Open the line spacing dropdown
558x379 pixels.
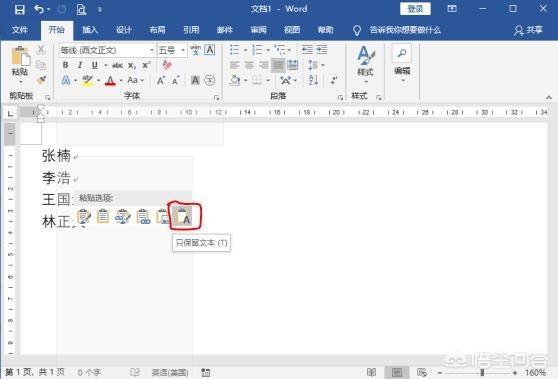tap(316, 65)
